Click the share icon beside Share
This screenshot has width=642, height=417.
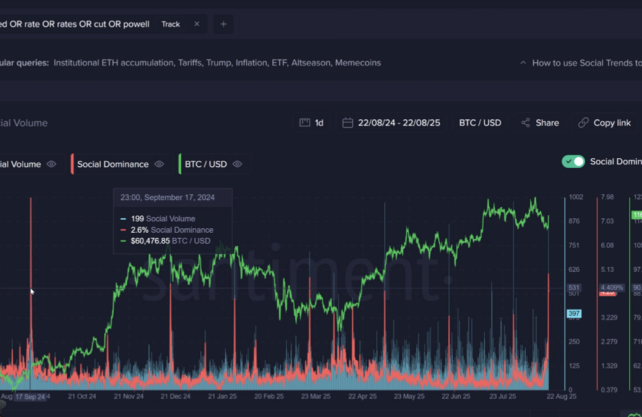tap(525, 123)
